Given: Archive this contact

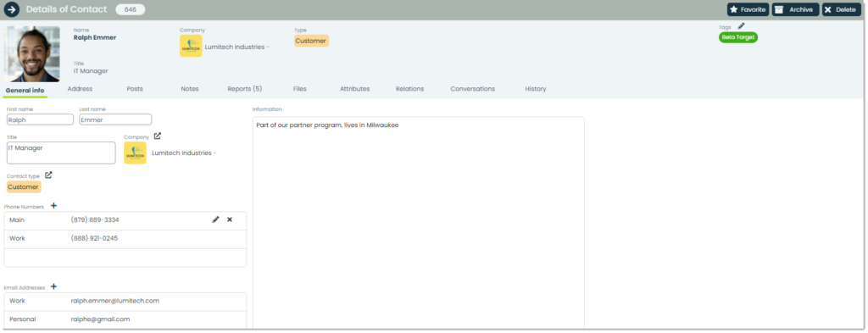Looking at the screenshot, I should coord(795,9).
